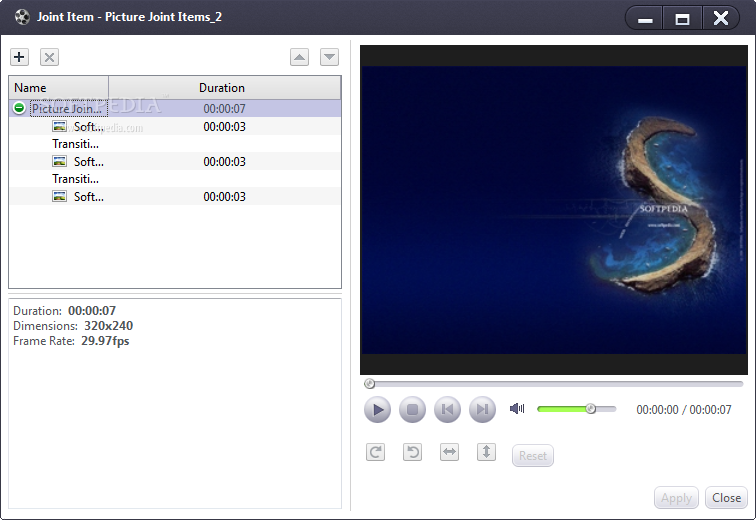756x520 pixels.
Task: Click the green volume slider
Action: [x=577, y=409]
